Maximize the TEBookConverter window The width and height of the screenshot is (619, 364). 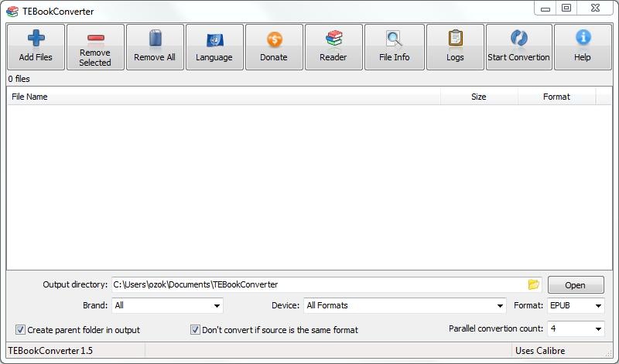566,9
